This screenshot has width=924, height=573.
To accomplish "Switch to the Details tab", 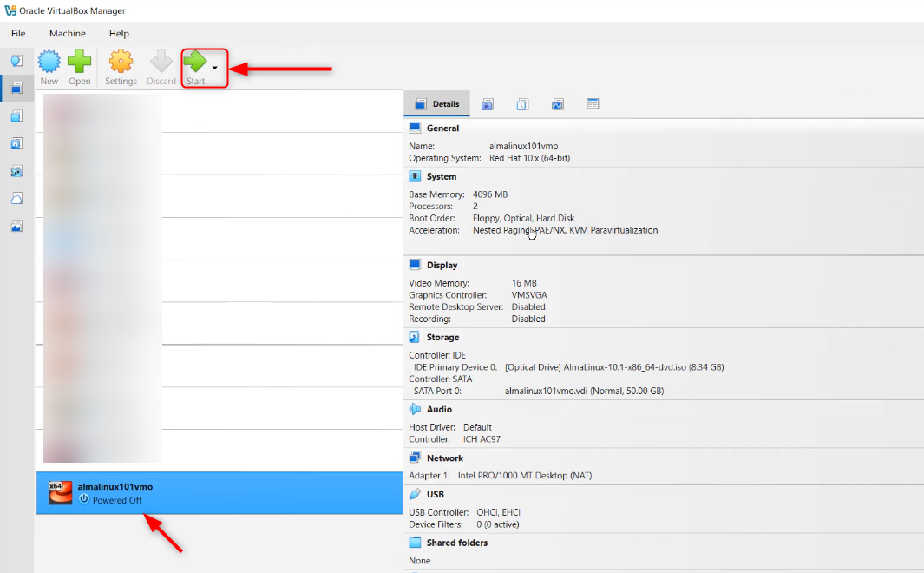I will pyautogui.click(x=436, y=104).
